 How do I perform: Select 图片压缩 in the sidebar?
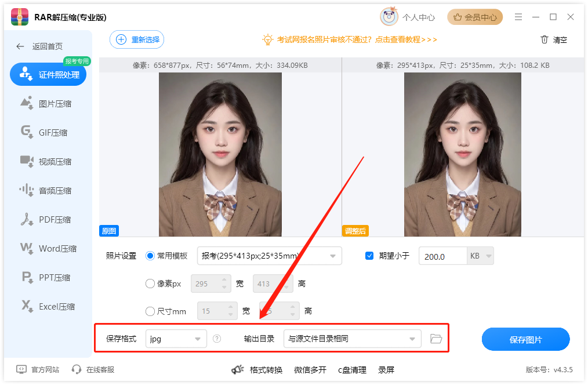click(46, 103)
